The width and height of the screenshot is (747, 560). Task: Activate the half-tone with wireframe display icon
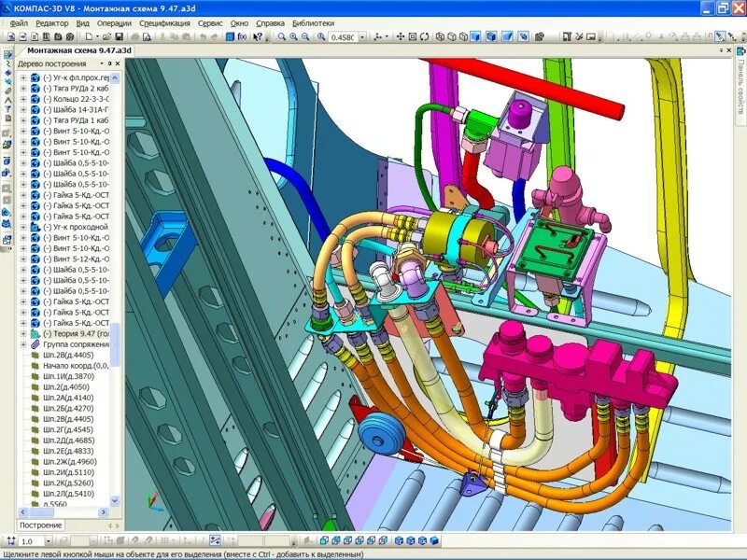point(489,36)
